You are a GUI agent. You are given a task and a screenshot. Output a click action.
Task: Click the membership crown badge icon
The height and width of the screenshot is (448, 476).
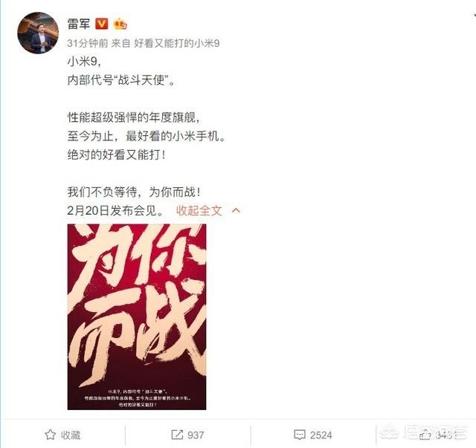[120, 24]
